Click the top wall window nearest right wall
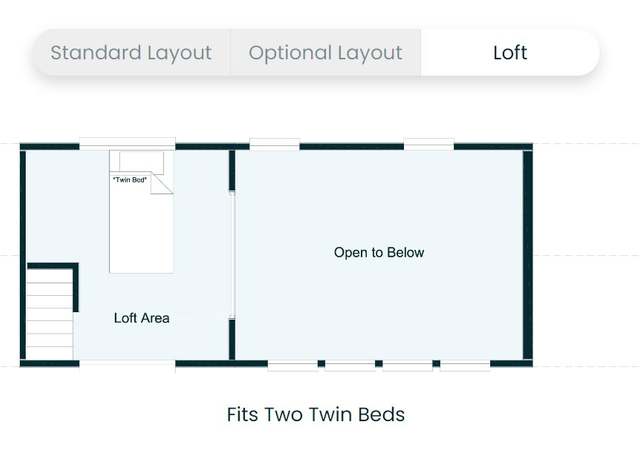 [429, 144]
